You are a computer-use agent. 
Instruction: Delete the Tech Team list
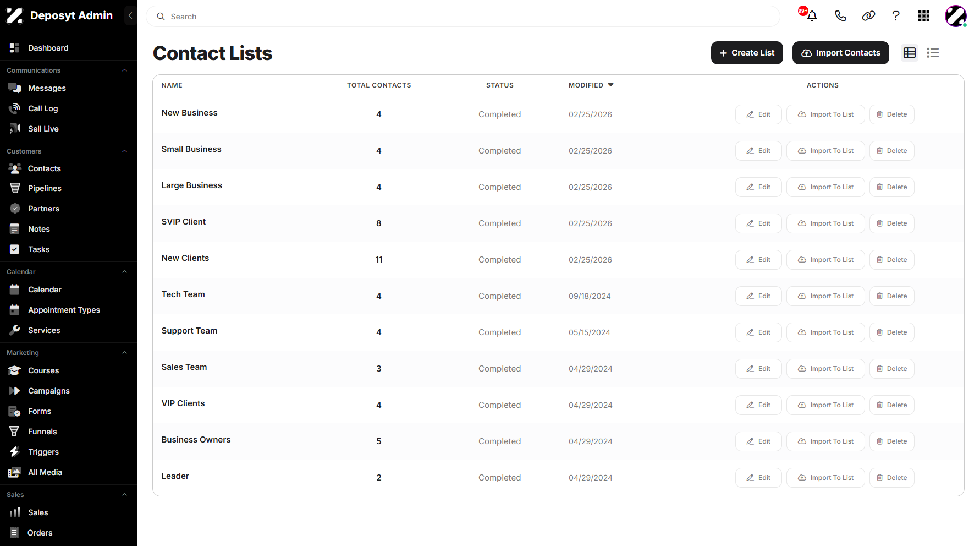[892, 296]
